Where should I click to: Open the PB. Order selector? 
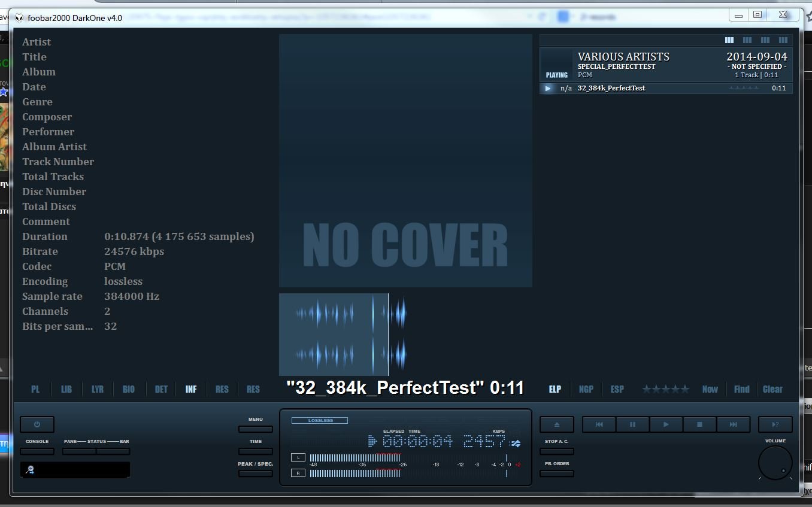click(x=556, y=473)
